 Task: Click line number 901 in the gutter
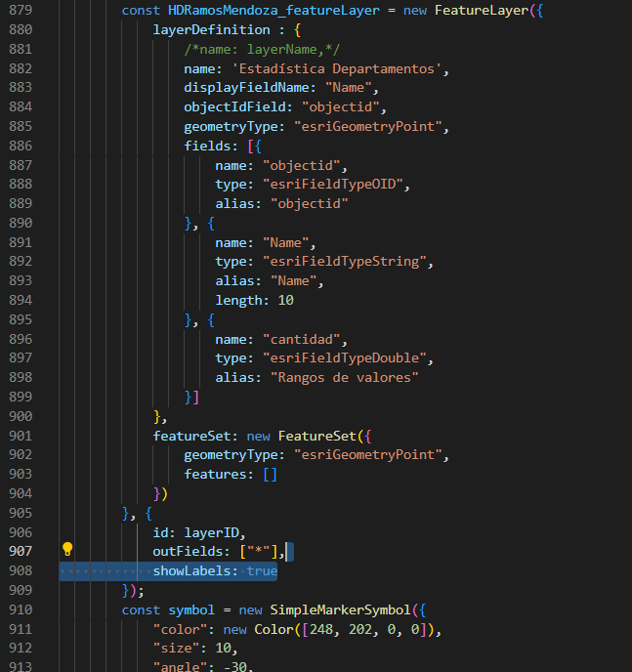click(21, 436)
